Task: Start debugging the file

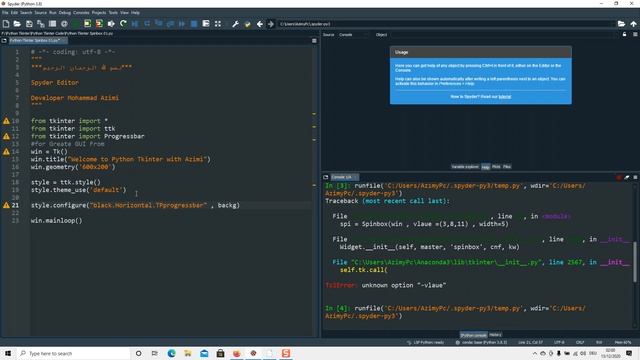Action: pos(135,24)
